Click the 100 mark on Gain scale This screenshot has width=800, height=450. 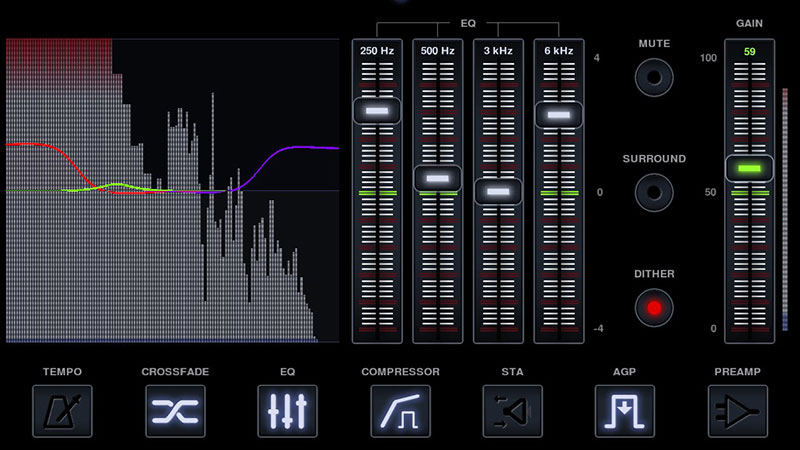[x=708, y=58]
